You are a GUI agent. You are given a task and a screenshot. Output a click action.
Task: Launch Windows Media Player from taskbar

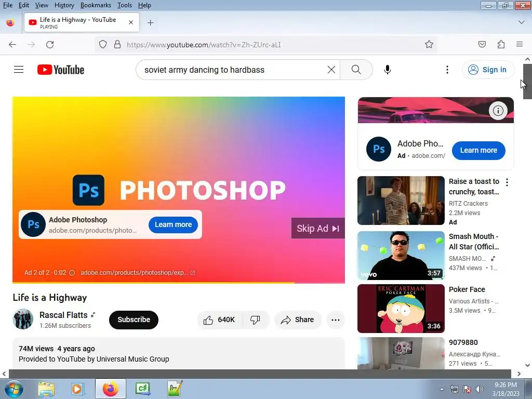pyautogui.click(x=78, y=389)
